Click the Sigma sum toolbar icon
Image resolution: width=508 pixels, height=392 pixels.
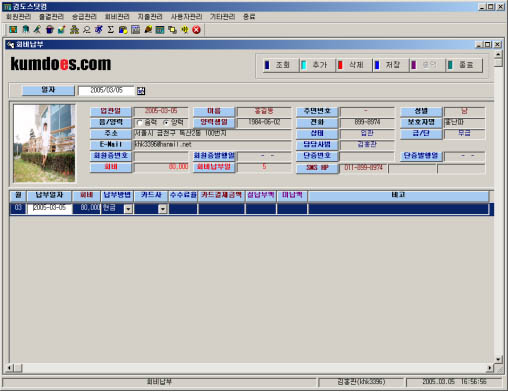(111, 30)
